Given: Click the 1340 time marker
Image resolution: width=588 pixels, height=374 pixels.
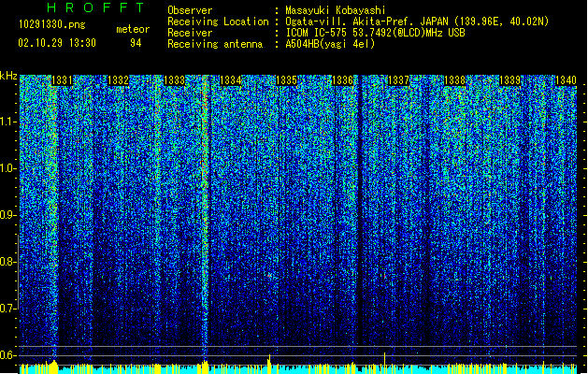Looking at the screenshot, I should click(x=566, y=80).
